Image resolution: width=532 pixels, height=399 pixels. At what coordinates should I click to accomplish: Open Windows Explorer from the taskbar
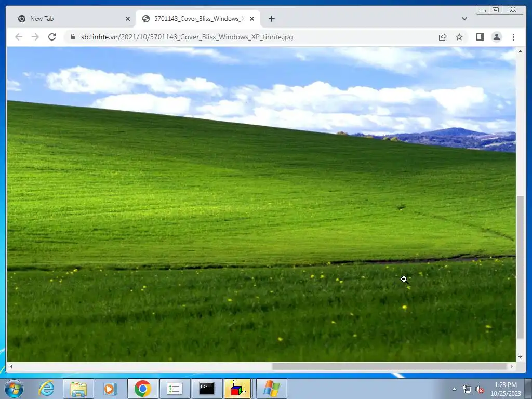coord(78,389)
